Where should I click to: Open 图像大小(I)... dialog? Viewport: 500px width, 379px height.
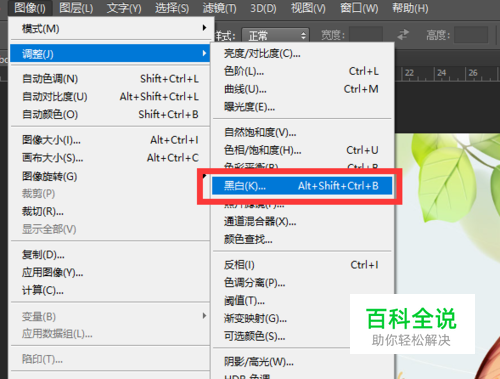tap(110, 140)
